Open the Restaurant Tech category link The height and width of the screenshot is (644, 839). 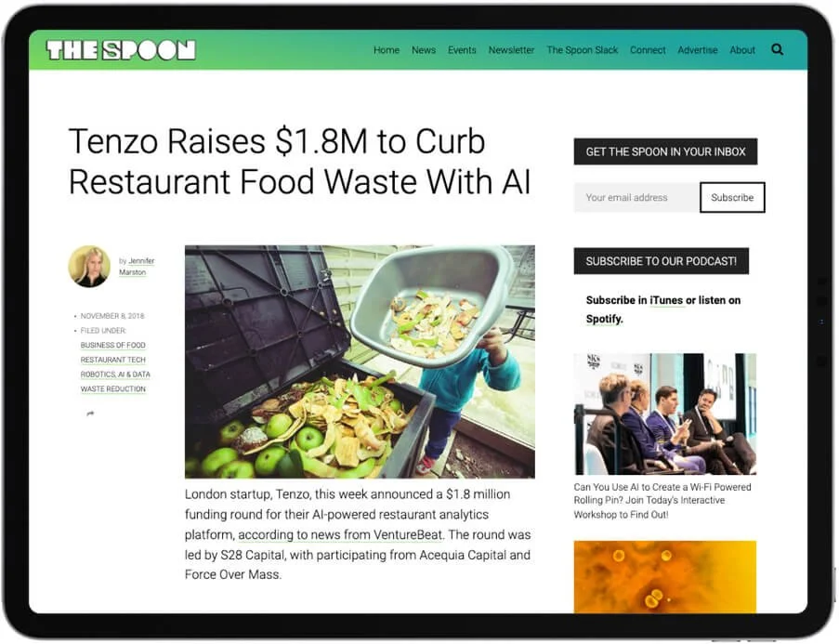click(x=113, y=360)
